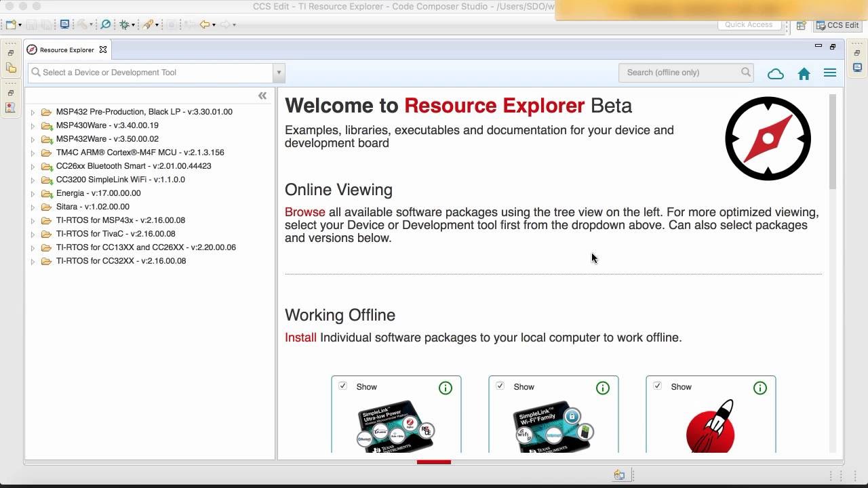
Task: Click the info icon on the rocket card
Action: pos(760,388)
